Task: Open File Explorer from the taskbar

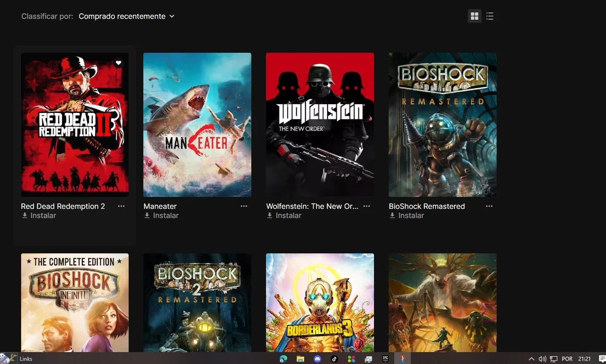Action: coord(300,358)
